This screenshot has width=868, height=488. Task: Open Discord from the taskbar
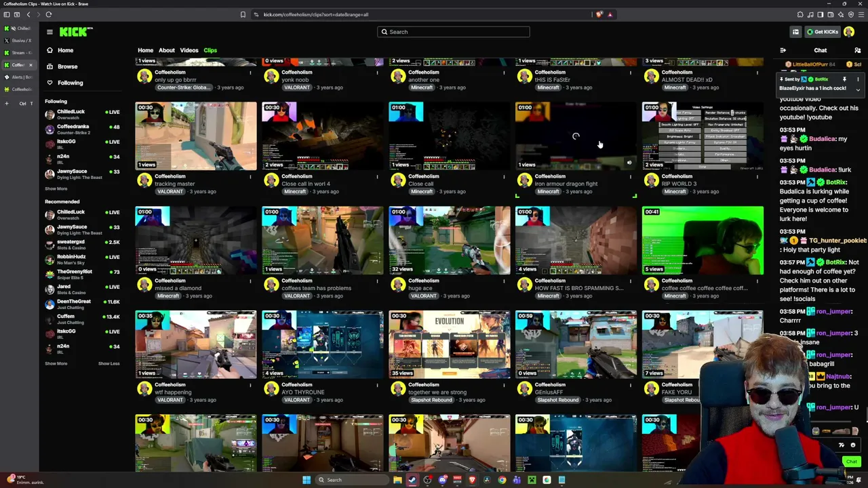click(442, 480)
